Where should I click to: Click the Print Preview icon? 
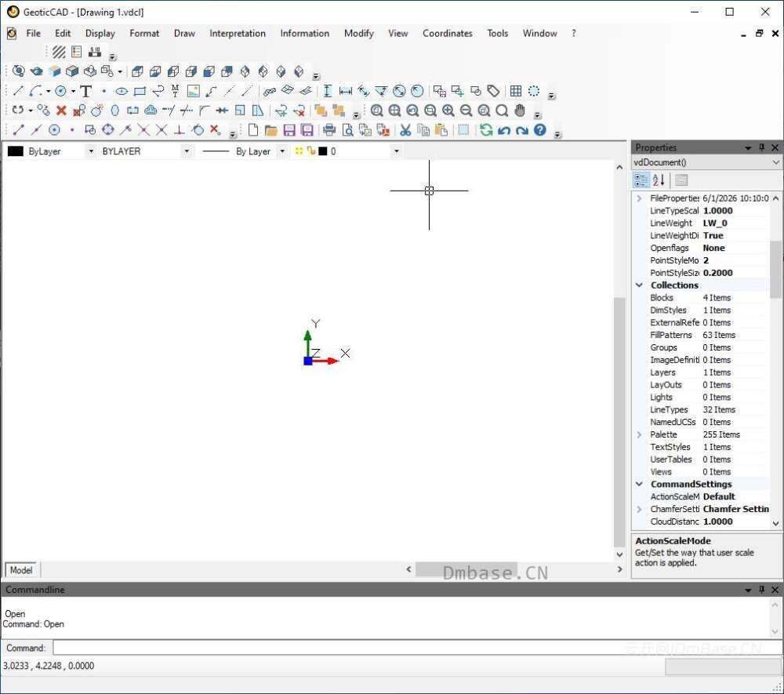(347, 130)
